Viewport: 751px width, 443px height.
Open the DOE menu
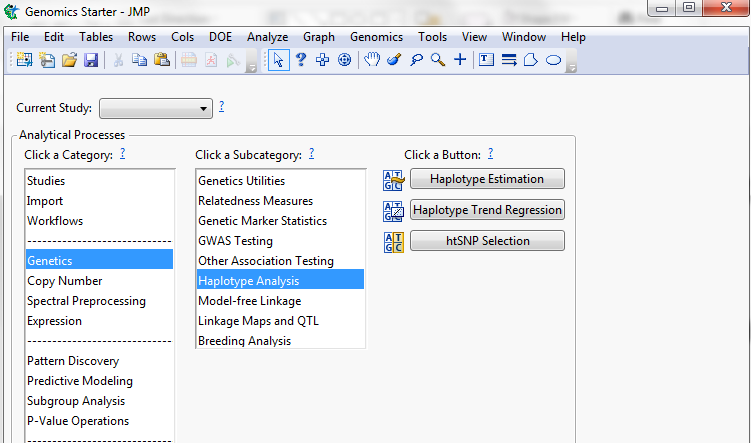pyautogui.click(x=220, y=37)
